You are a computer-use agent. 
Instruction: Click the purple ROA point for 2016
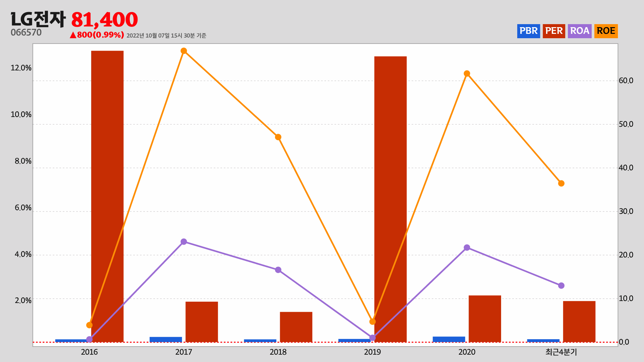(x=89, y=340)
